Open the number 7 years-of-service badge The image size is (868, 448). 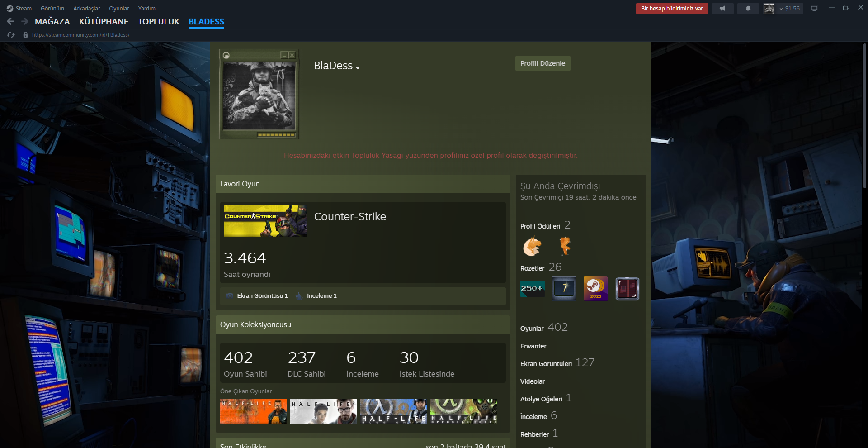coord(564,289)
